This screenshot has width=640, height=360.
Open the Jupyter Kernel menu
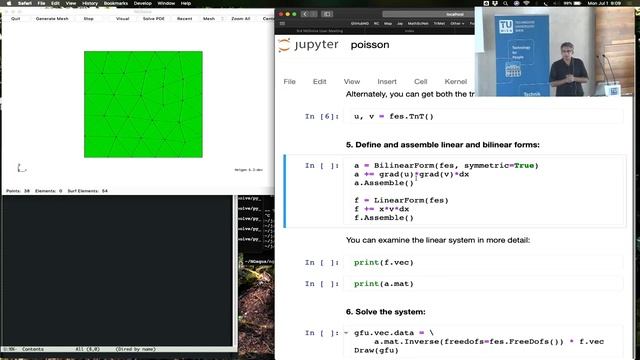pyautogui.click(x=456, y=82)
